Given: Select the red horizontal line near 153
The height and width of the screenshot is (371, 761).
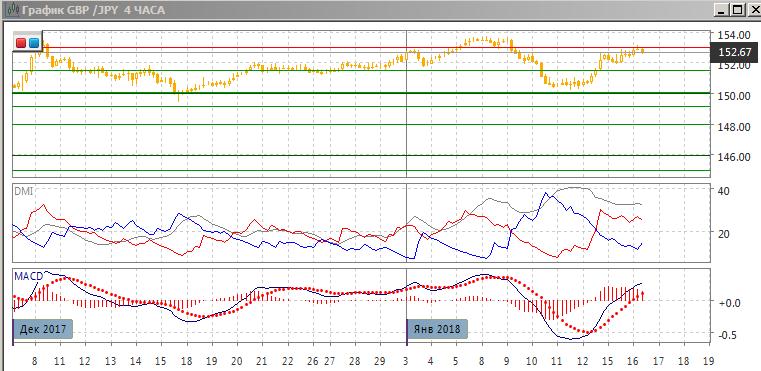Looking at the screenshot, I should click(361, 48).
